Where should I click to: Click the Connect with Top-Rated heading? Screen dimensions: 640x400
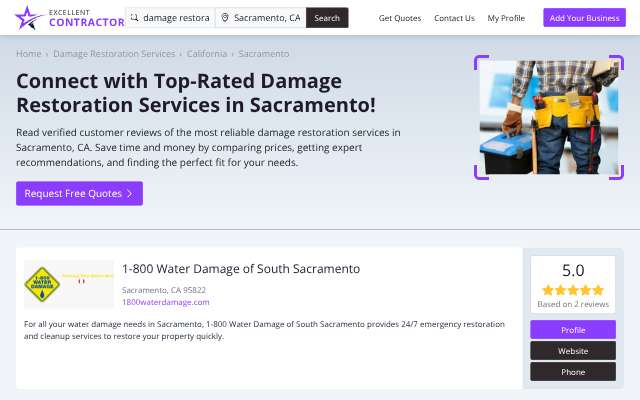click(196, 93)
